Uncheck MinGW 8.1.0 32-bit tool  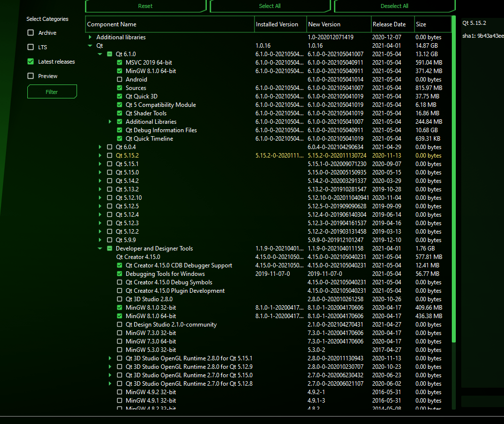pos(120,308)
